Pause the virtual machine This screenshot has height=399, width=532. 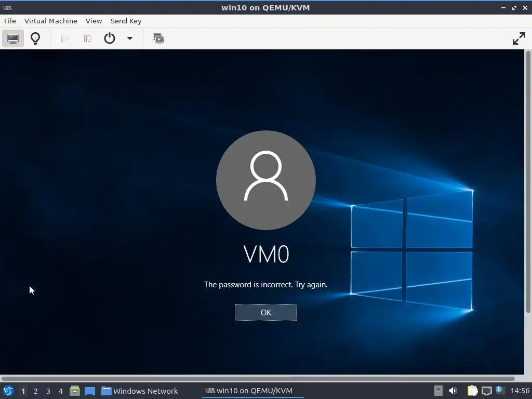tap(87, 38)
